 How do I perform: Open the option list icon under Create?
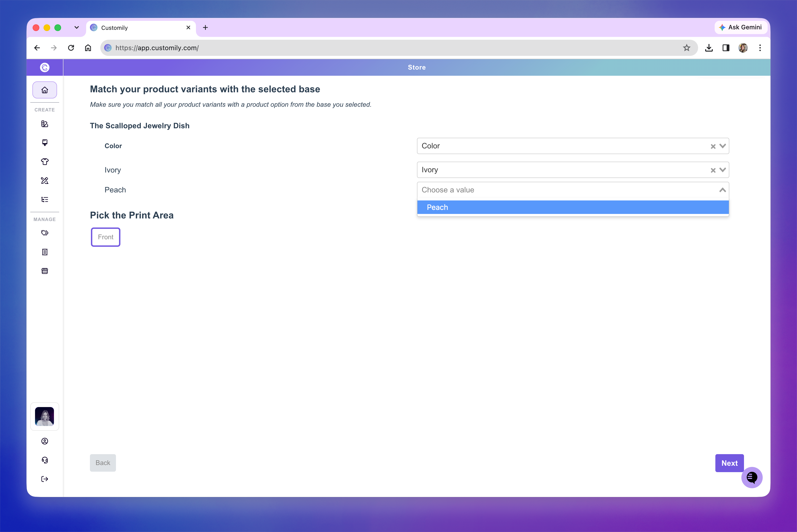[44, 199]
